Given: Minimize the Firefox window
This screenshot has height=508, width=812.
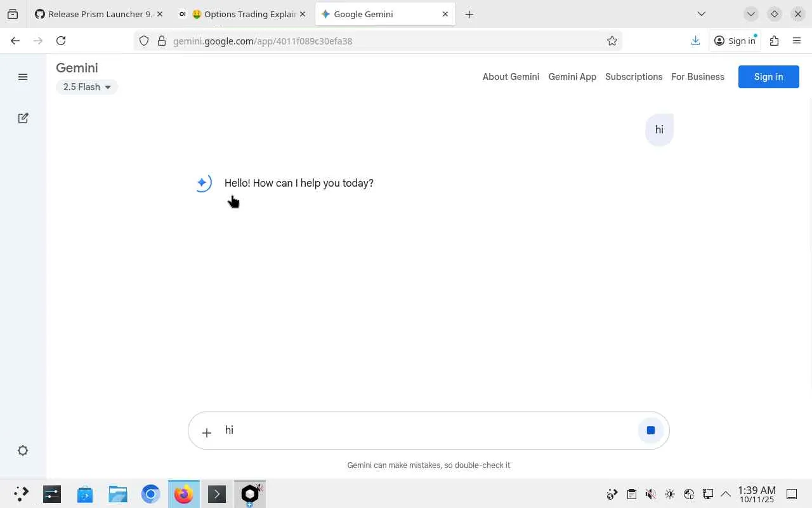Looking at the screenshot, I should pyautogui.click(x=750, y=14).
